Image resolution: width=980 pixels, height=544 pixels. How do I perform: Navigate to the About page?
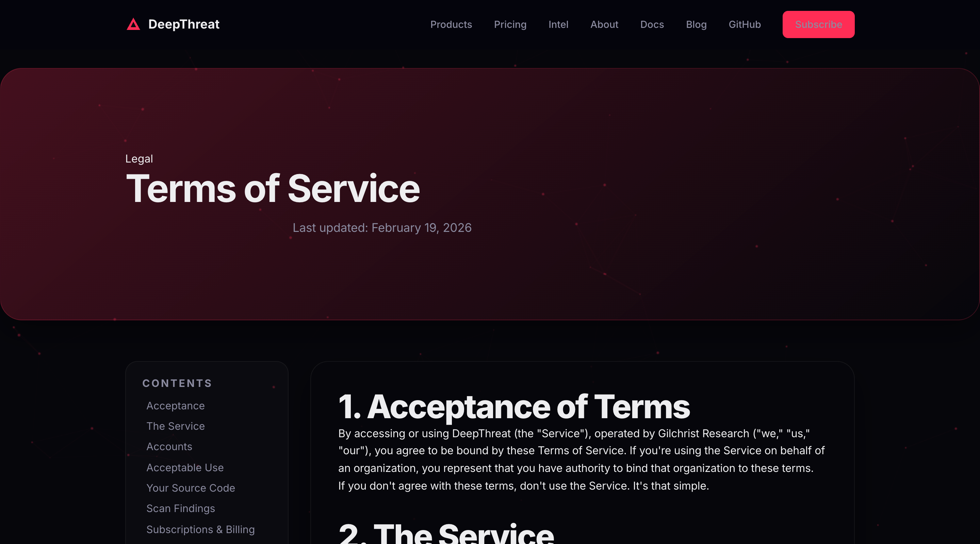(x=604, y=24)
